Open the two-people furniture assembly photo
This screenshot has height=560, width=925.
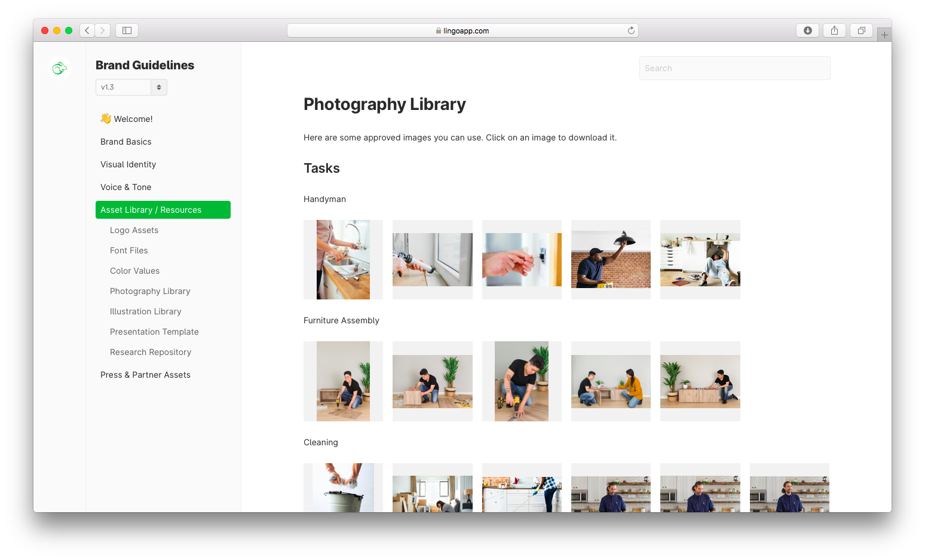click(611, 381)
